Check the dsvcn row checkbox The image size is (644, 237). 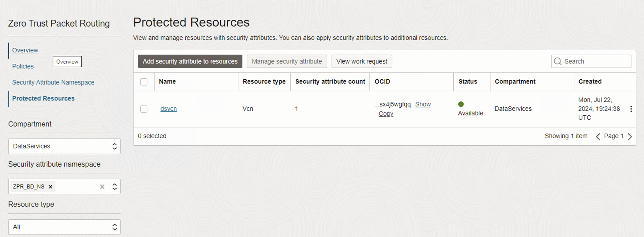pyautogui.click(x=144, y=109)
